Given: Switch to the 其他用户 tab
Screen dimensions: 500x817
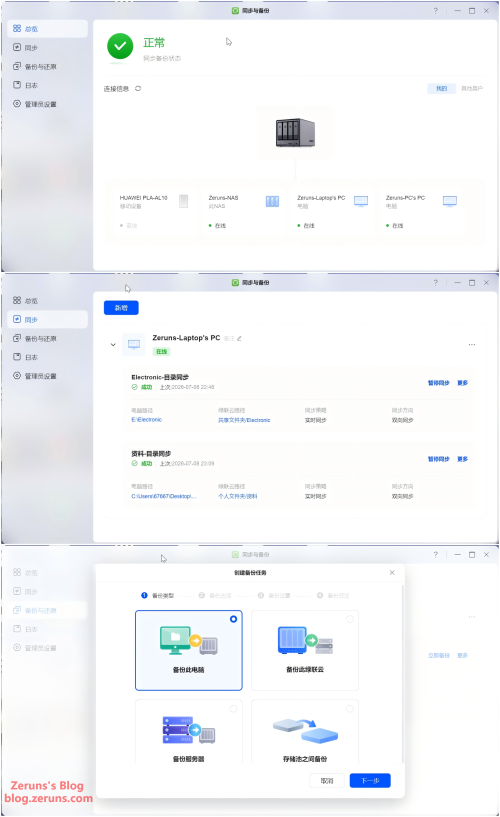Looking at the screenshot, I should pos(472,89).
